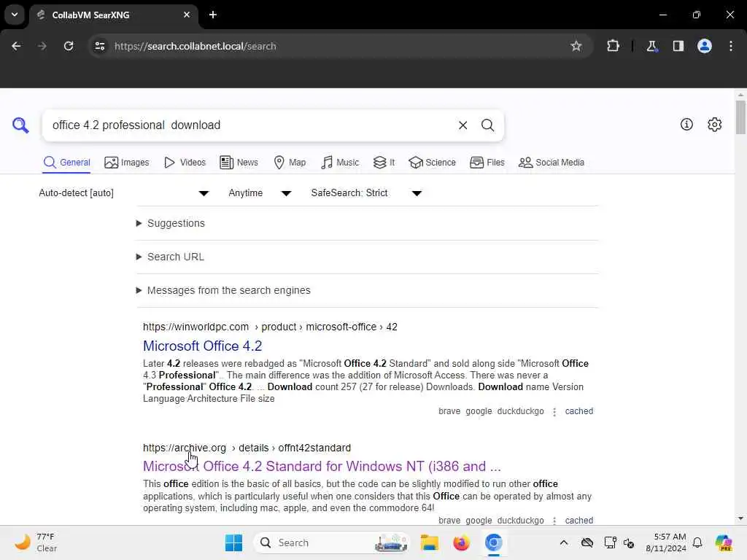
Task: Open the Copilot preview icon in taskbar
Action: (724, 542)
